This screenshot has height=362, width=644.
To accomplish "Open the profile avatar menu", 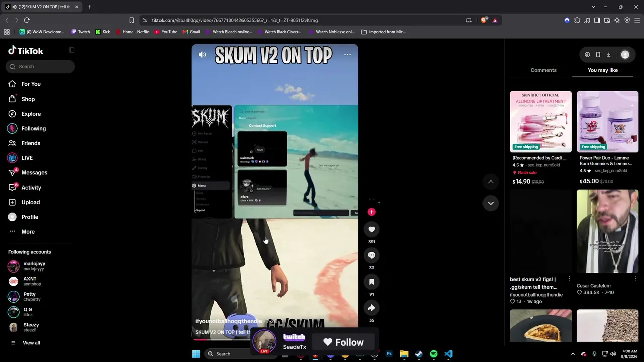I will point(625,55).
